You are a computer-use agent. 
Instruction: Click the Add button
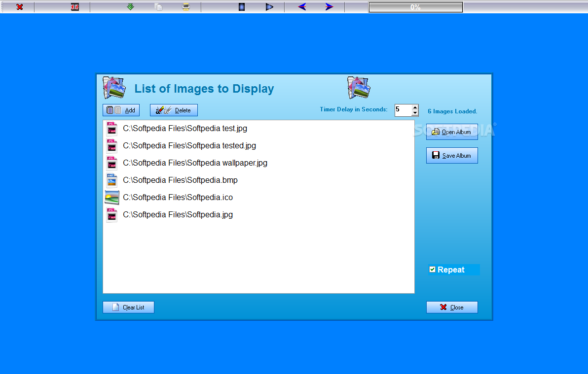tap(121, 110)
